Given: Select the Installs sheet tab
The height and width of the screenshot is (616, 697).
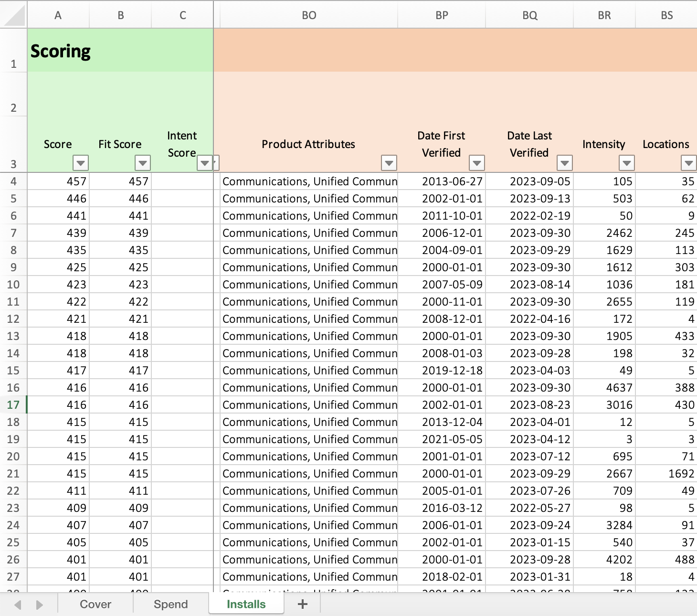Looking at the screenshot, I should point(246,604).
